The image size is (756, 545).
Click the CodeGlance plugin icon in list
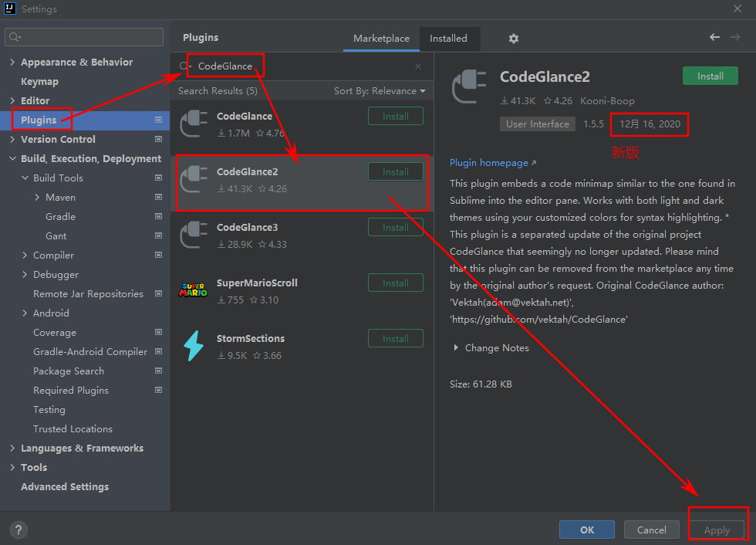click(194, 124)
